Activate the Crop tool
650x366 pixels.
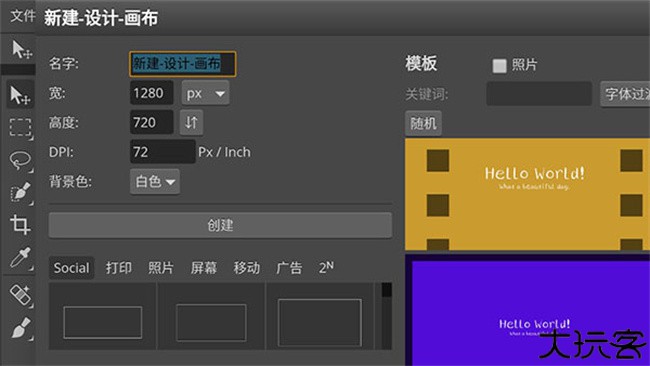pos(20,225)
